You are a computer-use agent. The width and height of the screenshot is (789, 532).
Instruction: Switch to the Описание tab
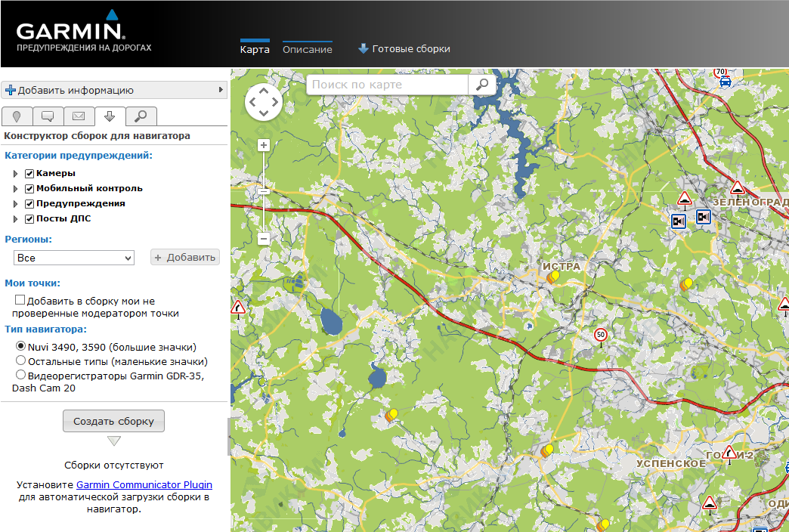coord(307,49)
